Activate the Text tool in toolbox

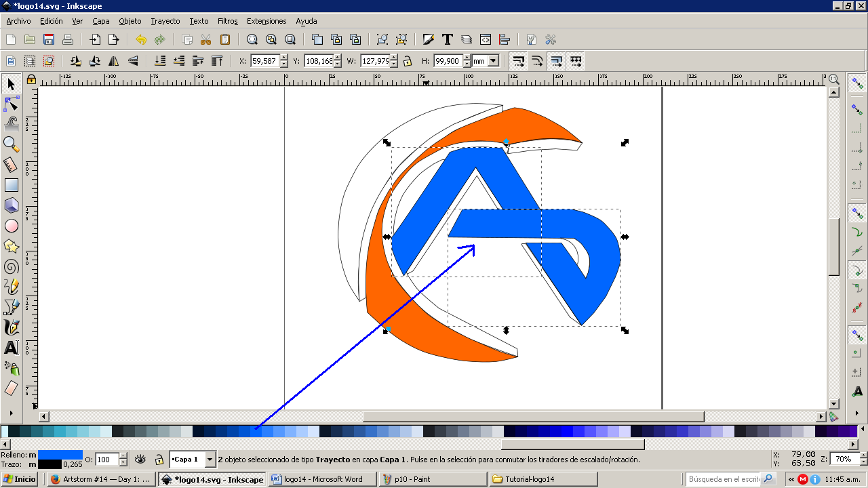(12, 348)
